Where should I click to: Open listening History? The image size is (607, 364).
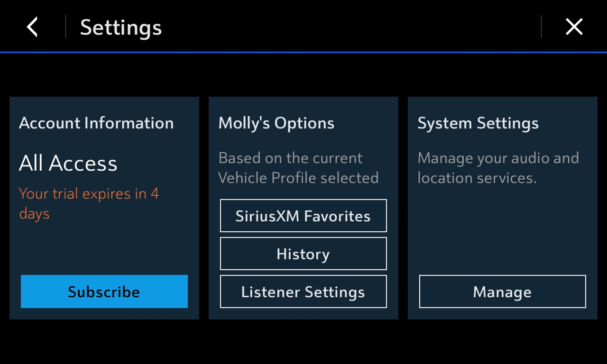tap(303, 254)
